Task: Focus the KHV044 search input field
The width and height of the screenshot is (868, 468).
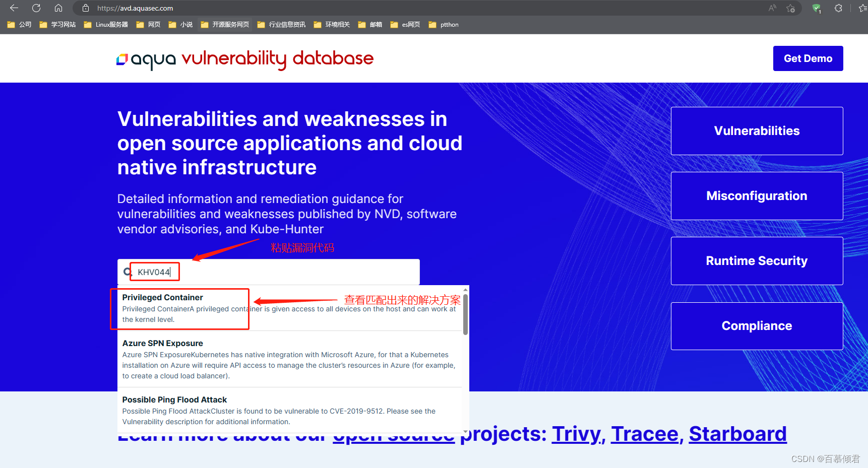Action: [x=268, y=272]
